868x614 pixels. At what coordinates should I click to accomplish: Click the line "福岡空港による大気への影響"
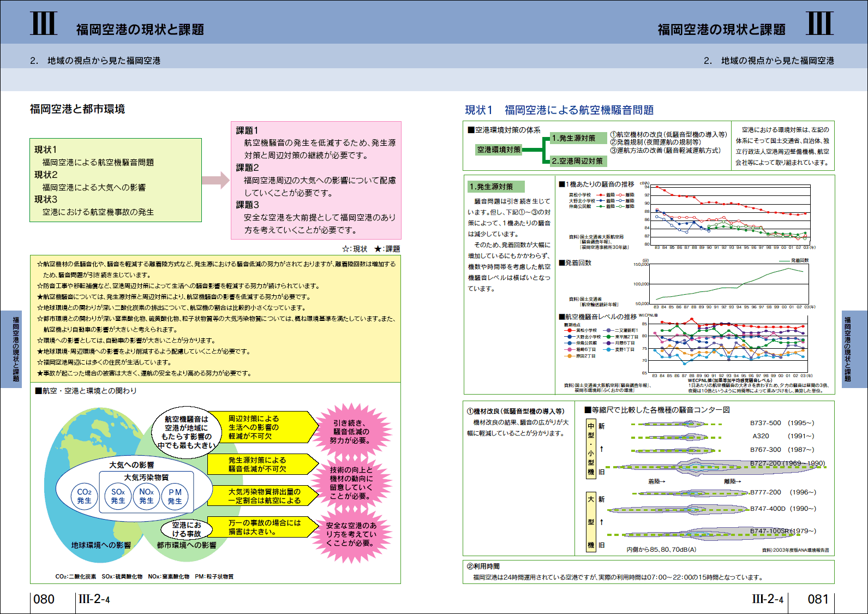click(x=94, y=187)
